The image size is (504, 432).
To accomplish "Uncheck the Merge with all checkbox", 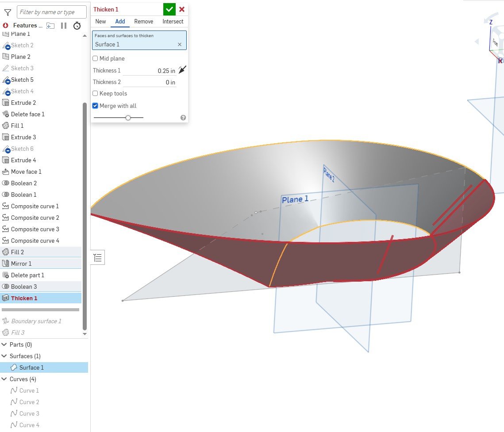I will click(x=95, y=106).
